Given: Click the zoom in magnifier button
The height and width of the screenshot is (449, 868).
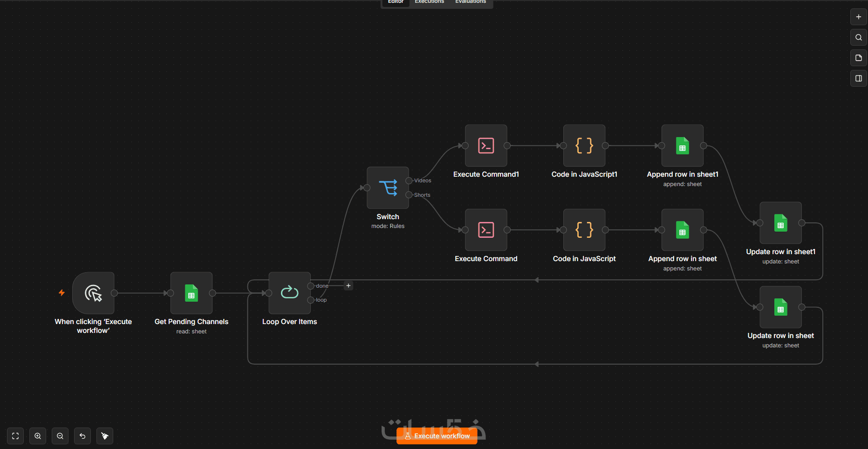Looking at the screenshot, I should [x=38, y=436].
